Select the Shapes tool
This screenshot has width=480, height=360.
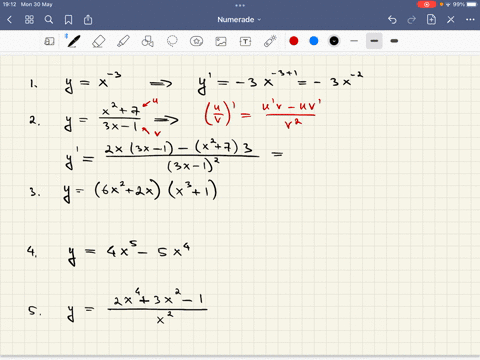pyautogui.click(x=148, y=41)
